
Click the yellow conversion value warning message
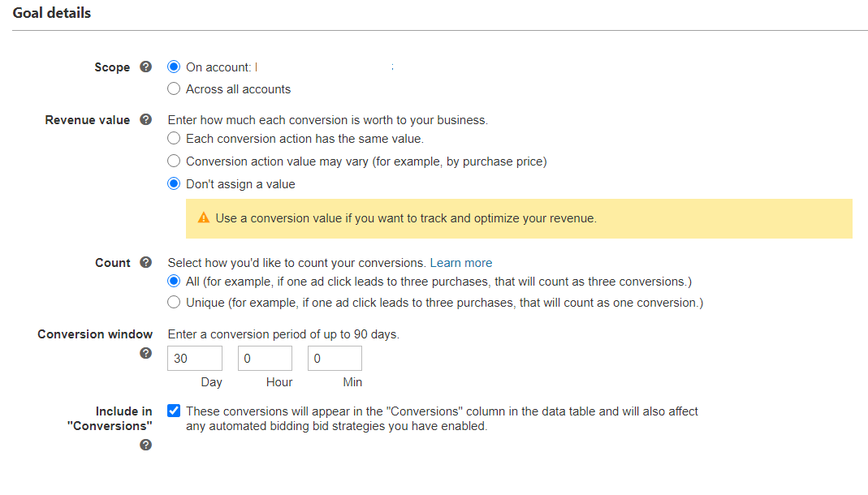click(406, 218)
